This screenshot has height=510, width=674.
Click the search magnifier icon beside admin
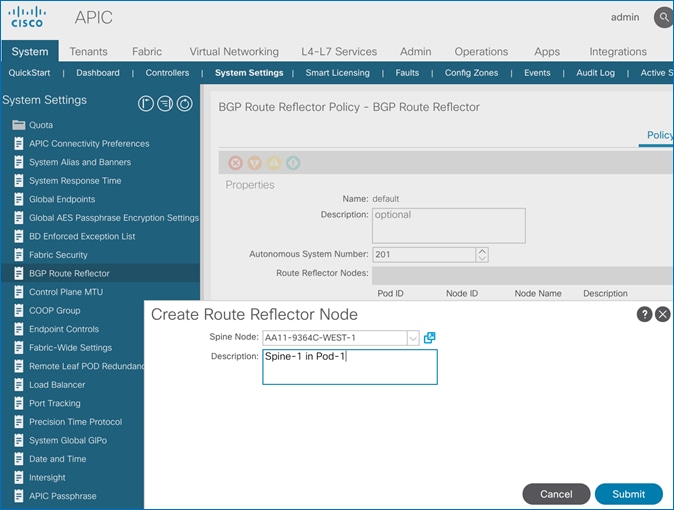click(662, 18)
